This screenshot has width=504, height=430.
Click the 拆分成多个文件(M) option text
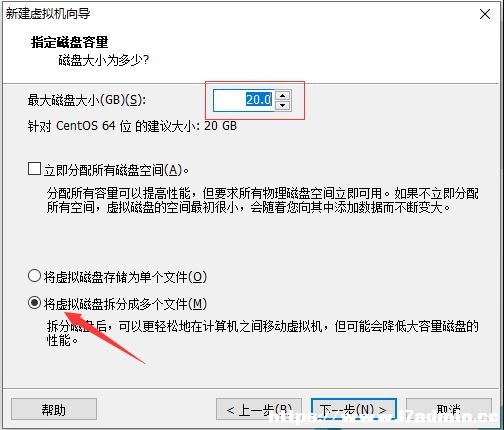point(125,304)
